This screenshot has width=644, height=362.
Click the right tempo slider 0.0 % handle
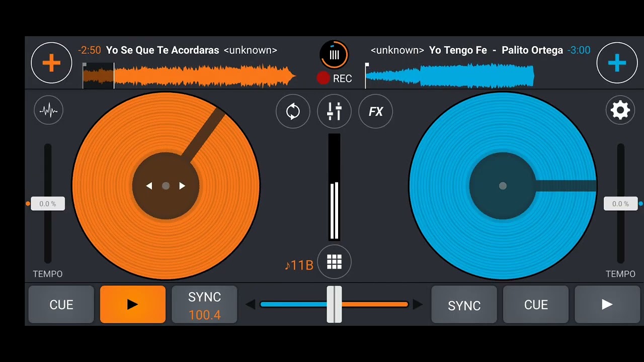pos(620,204)
